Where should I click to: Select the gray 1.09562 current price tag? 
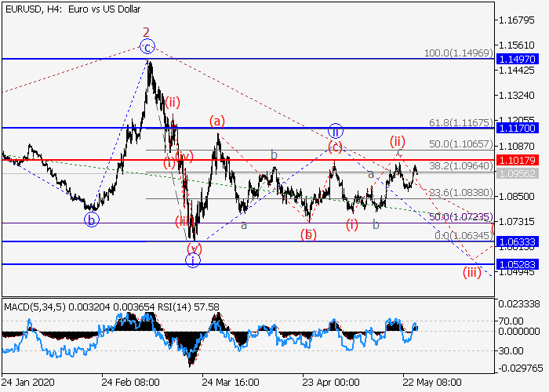[519, 173]
